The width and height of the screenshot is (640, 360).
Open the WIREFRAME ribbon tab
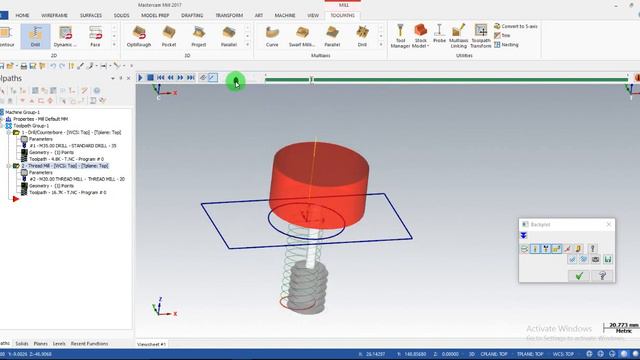click(54, 16)
